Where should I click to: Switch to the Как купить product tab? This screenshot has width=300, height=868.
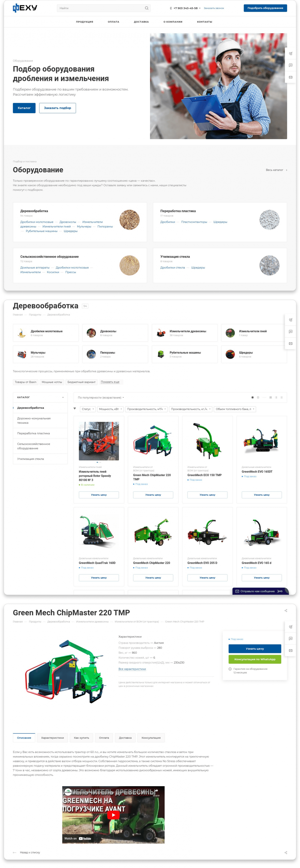[81, 738]
